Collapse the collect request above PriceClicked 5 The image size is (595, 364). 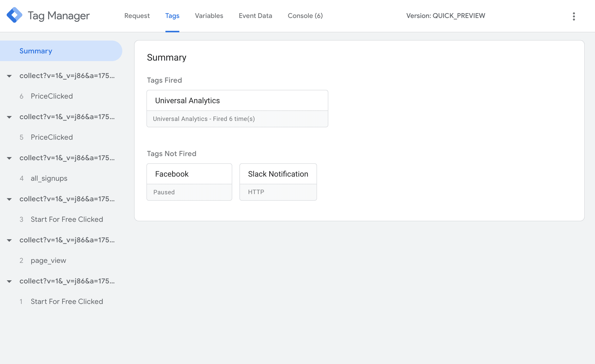pos(9,117)
